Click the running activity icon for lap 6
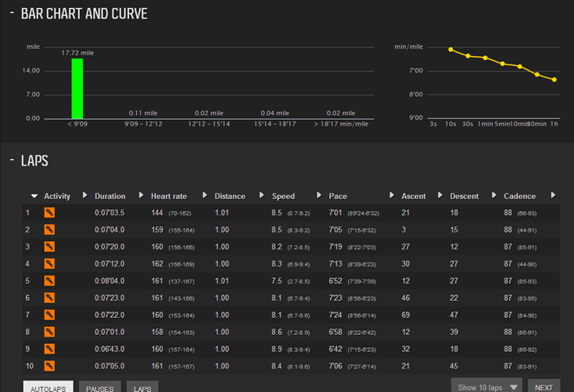 50,298
